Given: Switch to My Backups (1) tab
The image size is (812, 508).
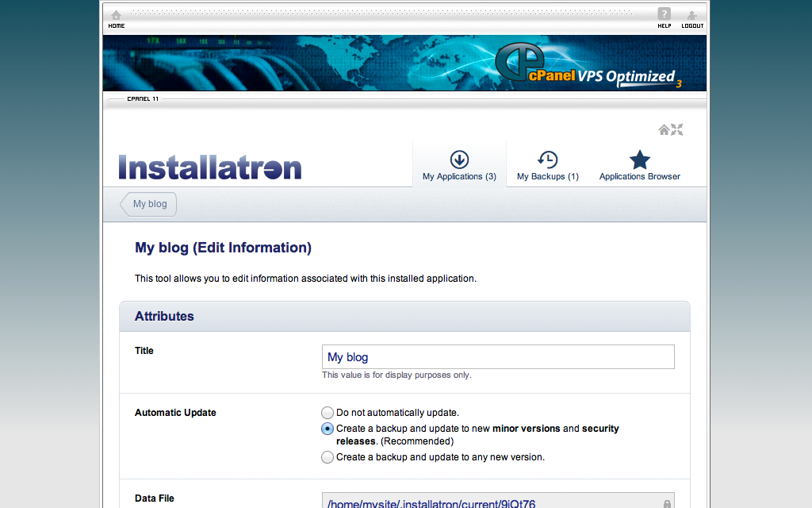Looking at the screenshot, I should click(547, 164).
